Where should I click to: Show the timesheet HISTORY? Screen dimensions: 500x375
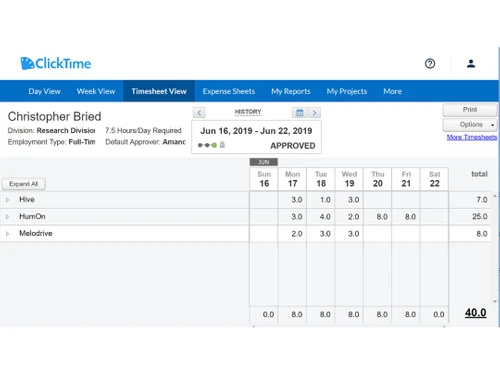pyautogui.click(x=248, y=112)
